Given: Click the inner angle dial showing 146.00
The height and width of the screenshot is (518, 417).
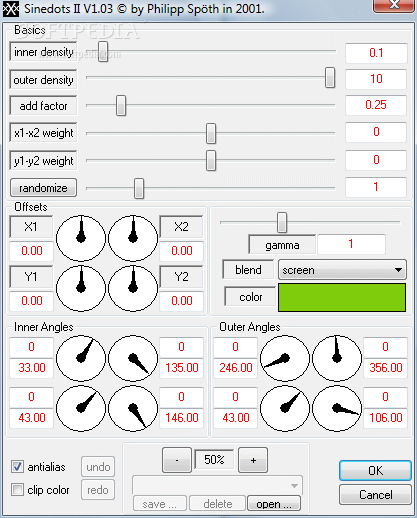Looking at the screenshot, I should (133, 408).
